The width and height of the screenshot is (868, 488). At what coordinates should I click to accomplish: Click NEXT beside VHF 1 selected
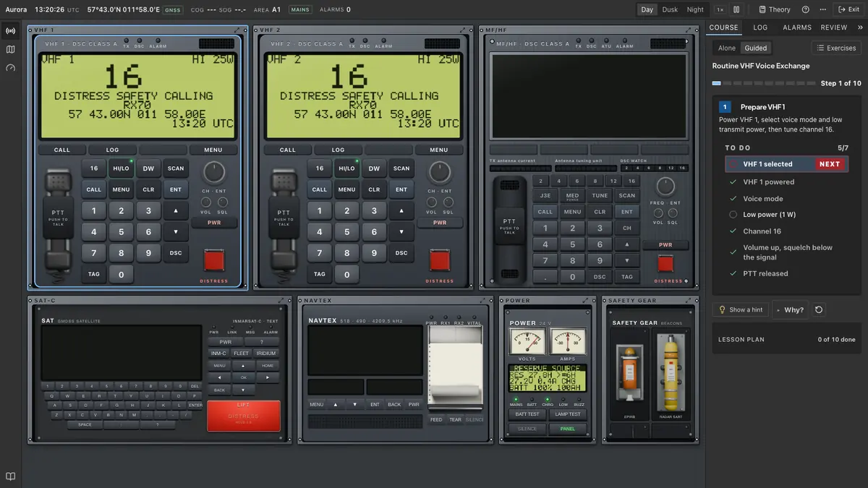[830, 164]
